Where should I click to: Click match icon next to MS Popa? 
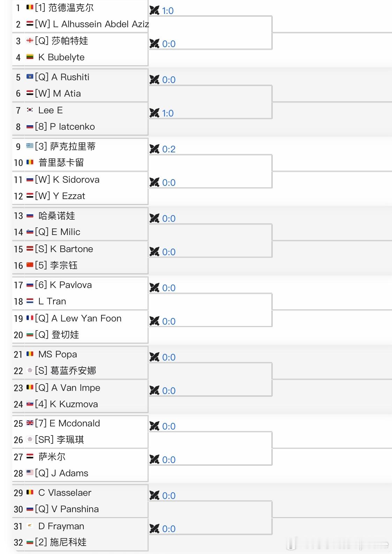(154, 357)
